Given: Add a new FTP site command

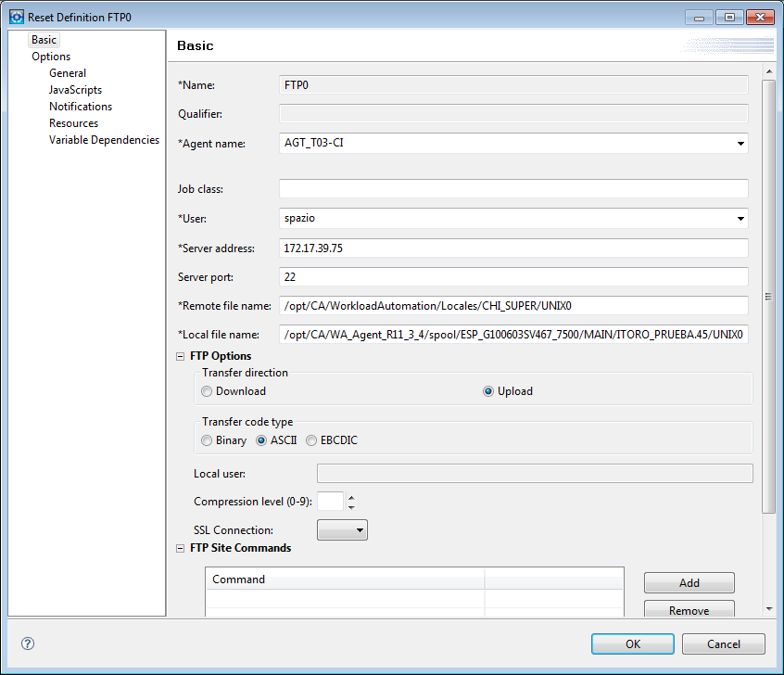Looking at the screenshot, I should coord(689,582).
